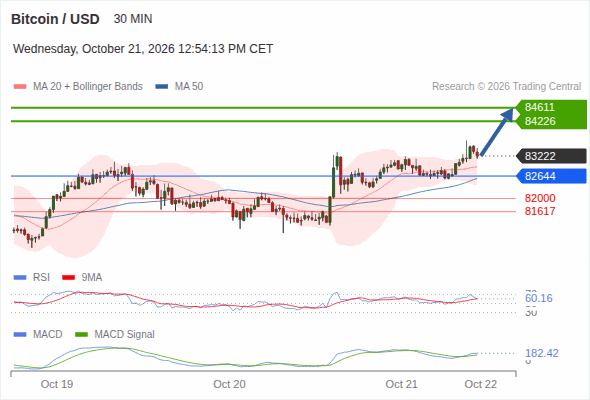
Task: Click the RSI legend label
Action: pos(41,278)
